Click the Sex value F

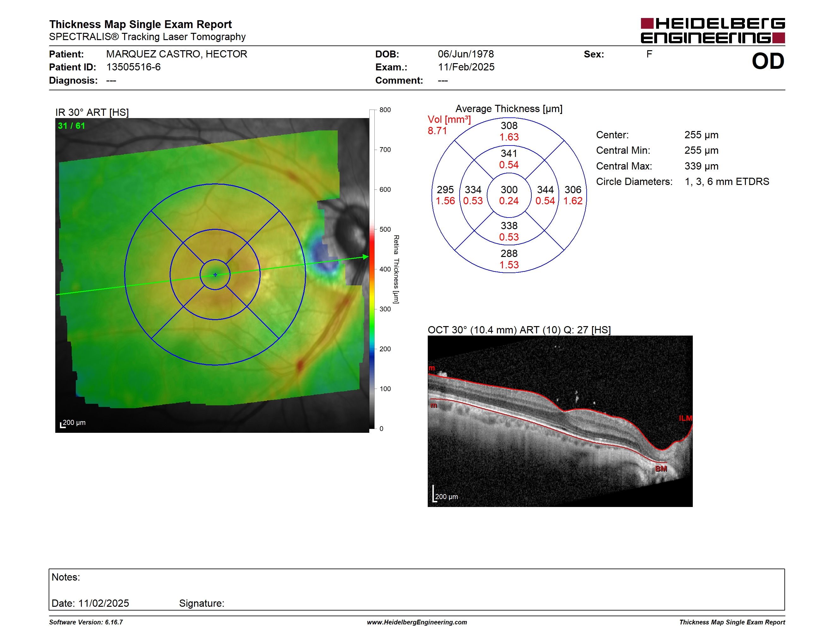click(x=649, y=54)
